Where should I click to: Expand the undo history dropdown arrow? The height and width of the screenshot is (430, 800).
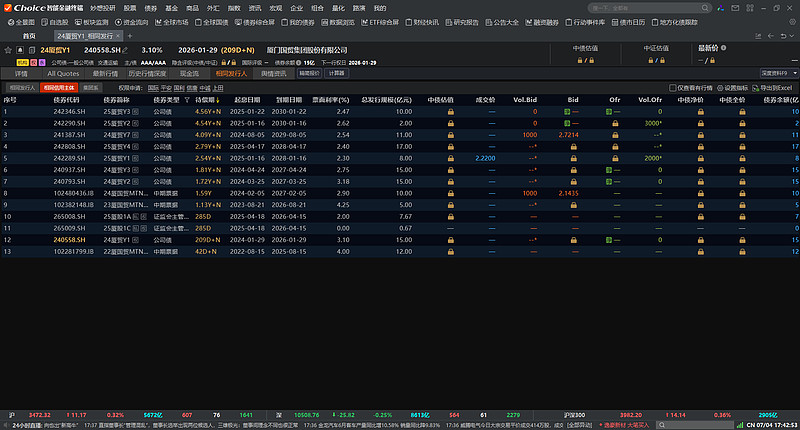tap(791, 36)
